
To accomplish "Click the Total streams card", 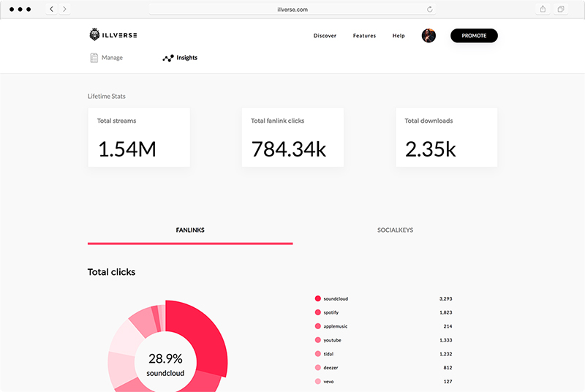I will pyautogui.click(x=139, y=137).
